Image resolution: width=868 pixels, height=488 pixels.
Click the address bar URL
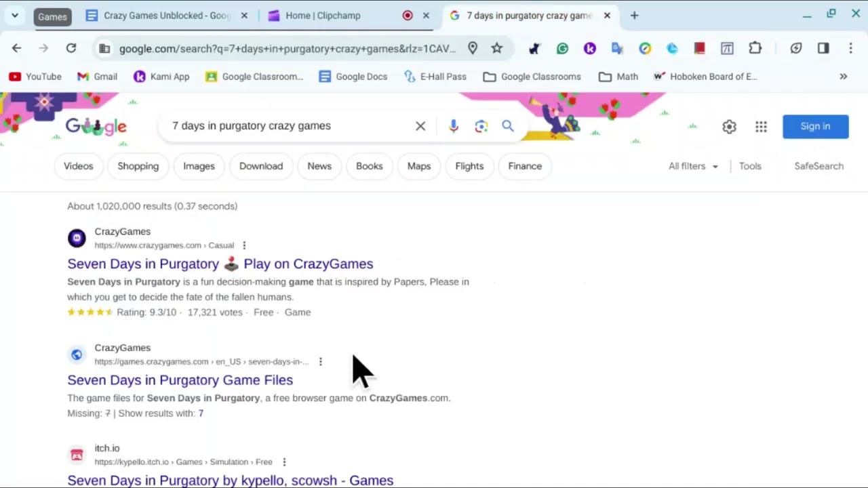[x=288, y=49]
